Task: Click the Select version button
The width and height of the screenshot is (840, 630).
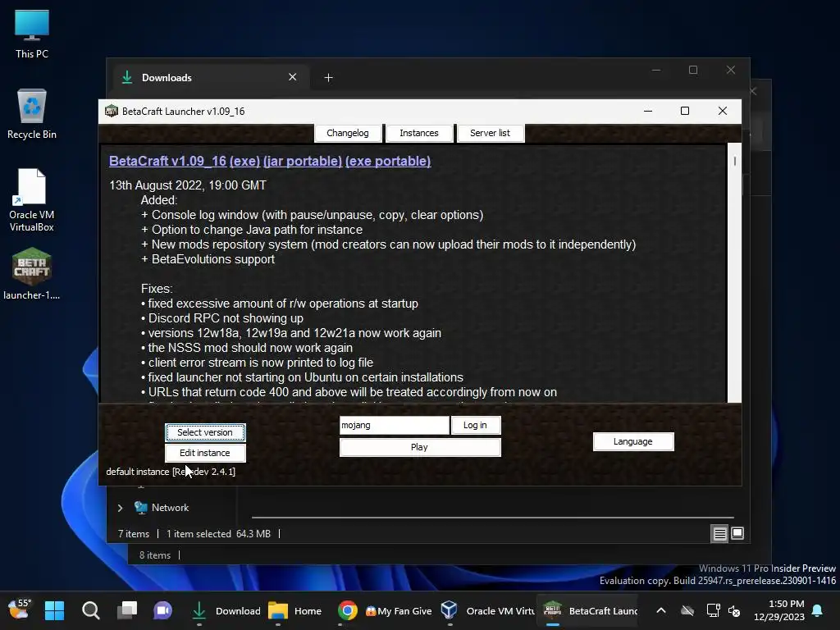Action: coord(205,432)
